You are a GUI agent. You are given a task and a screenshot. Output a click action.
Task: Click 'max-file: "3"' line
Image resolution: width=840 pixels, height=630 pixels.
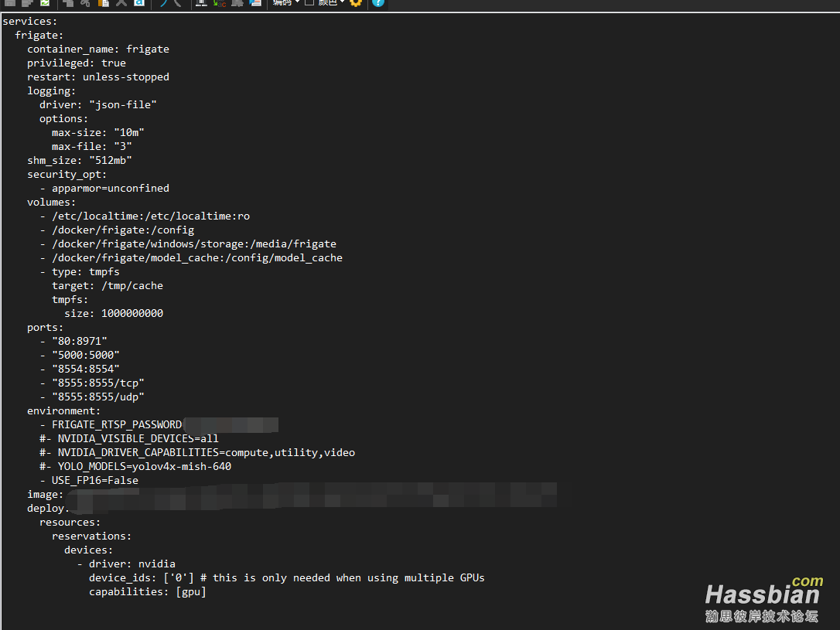pos(91,147)
